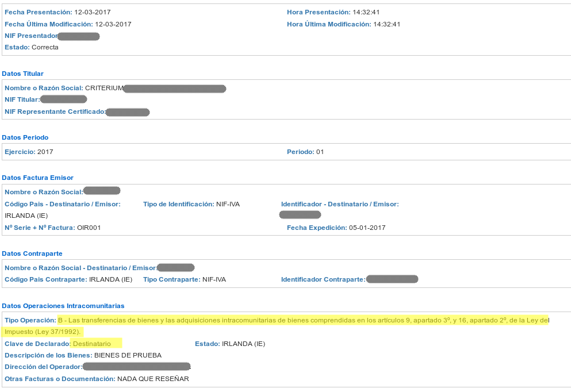Select the Periodo value 01
Image resolution: width=571 pixels, height=392 pixels.
coord(320,152)
